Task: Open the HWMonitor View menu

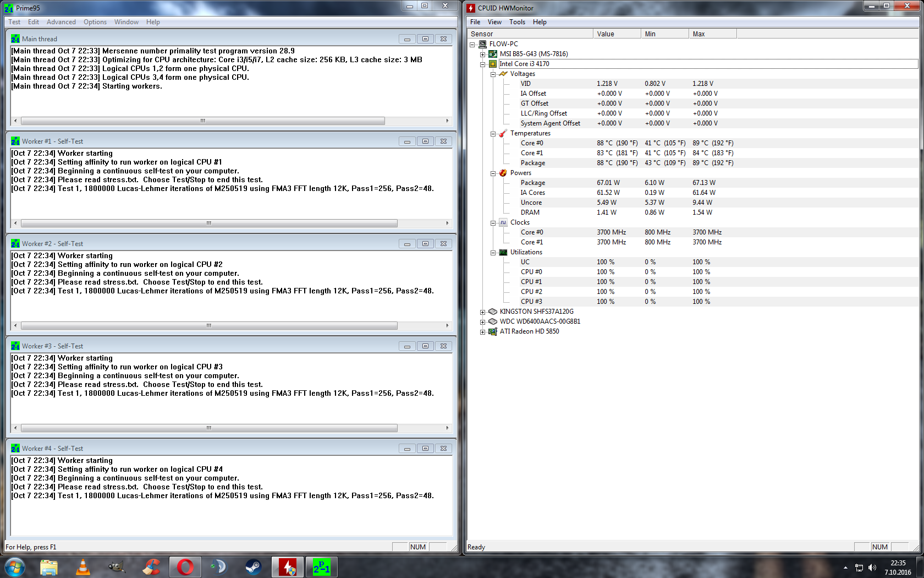Action: pyautogui.click(x=494, y=22)
